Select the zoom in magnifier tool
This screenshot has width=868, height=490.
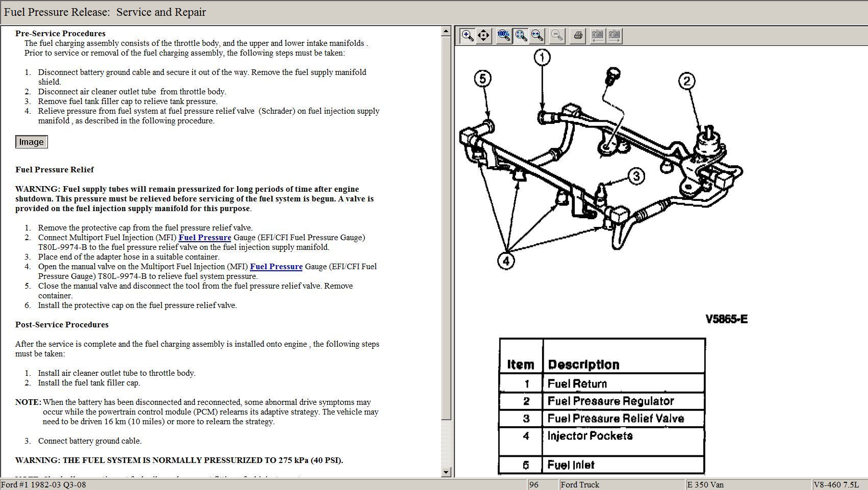coord(467,36)
